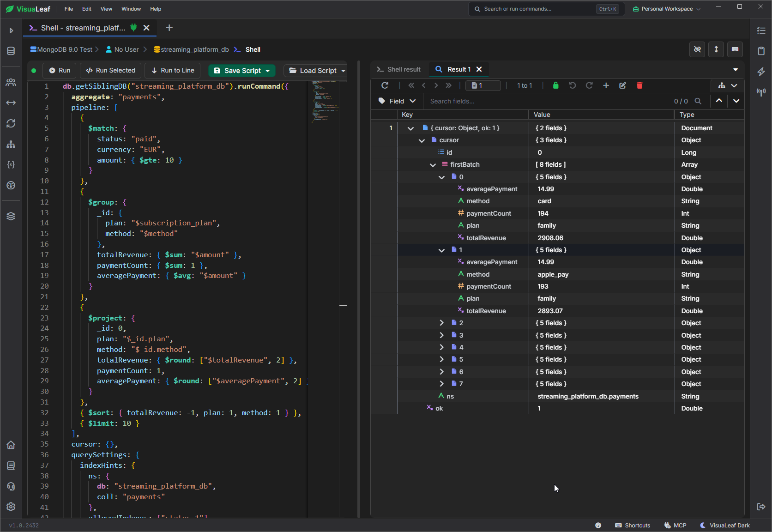Image resolution: width=772 pixels, height=532 pixels.
Task: Open the Load Script dropdown arrow
Action: (x=343, y=71)
